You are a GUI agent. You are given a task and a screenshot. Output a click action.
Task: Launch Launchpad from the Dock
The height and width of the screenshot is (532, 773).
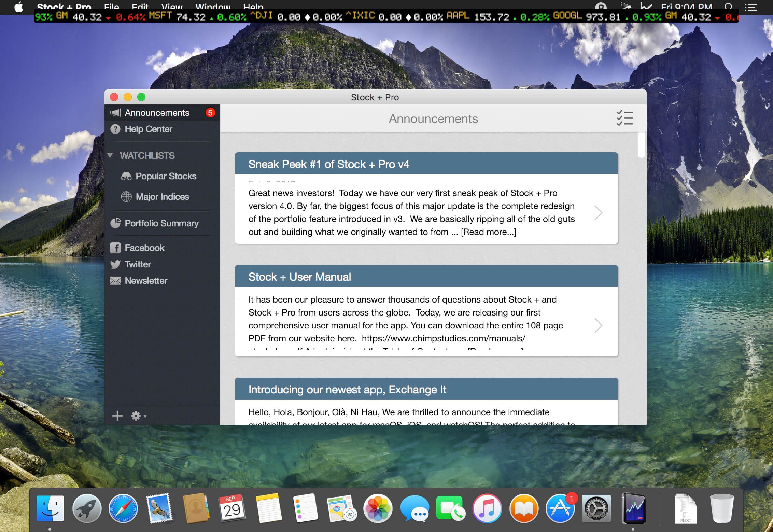tap(87, 508)
